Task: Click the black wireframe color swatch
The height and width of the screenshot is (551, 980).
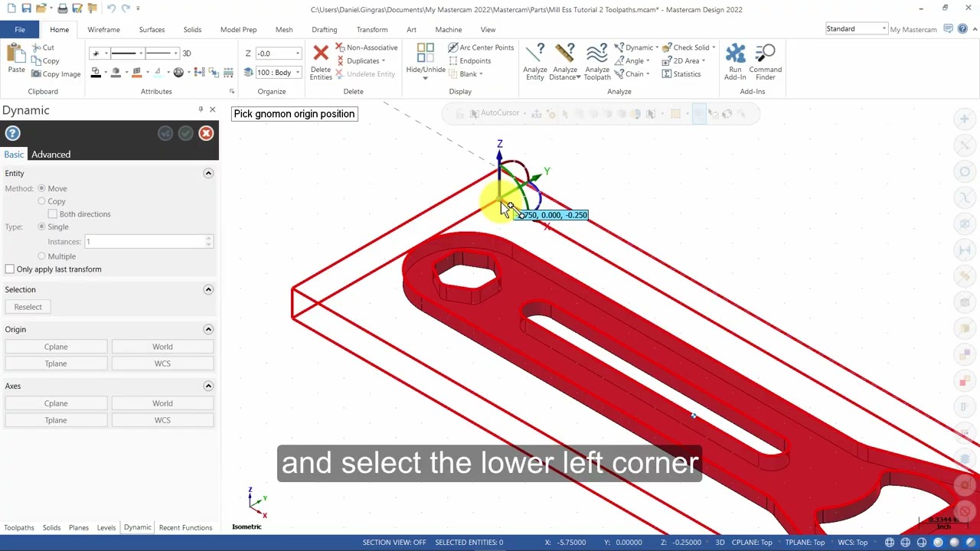Action: [96, 73]
